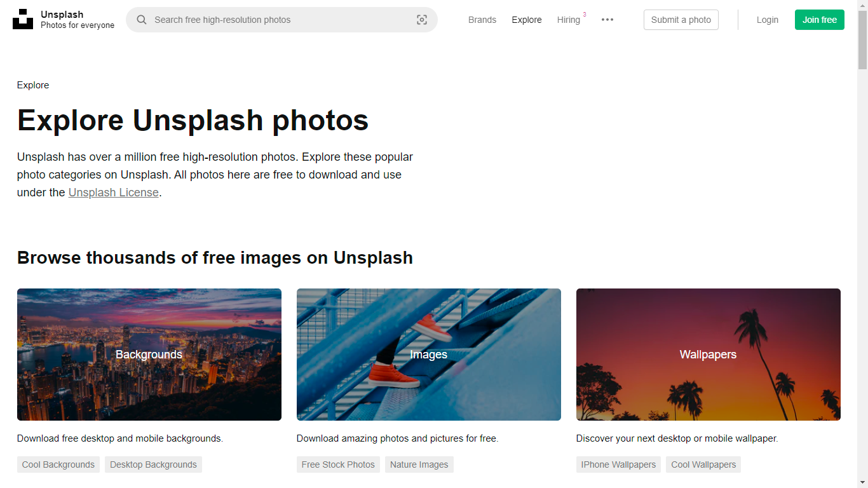Select the Nature Images tag
Viewport: 868px width, 488px height.
(x=419, y=464)
